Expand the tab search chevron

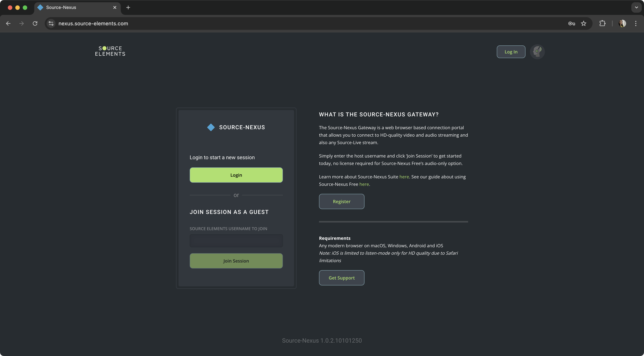tap(636, 7)
